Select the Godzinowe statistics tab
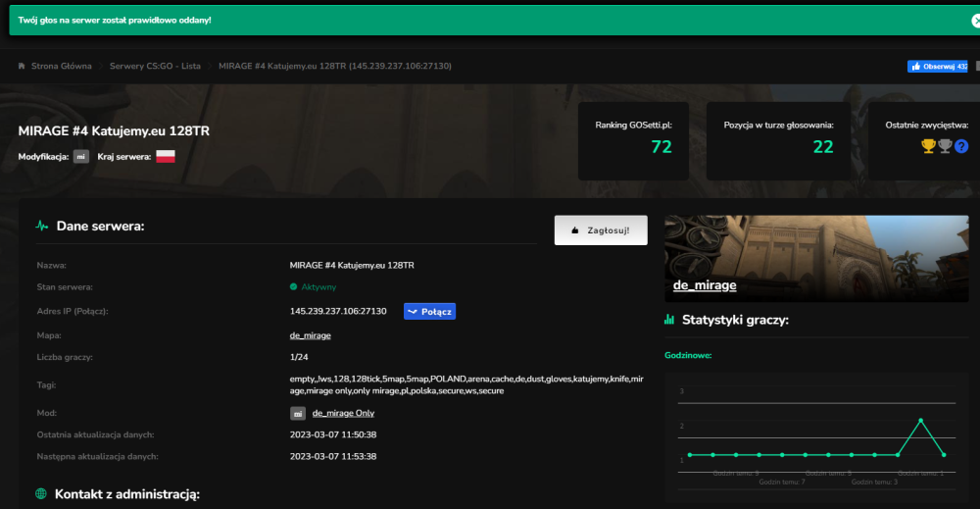This screenshot has height=509, width=980. point(688,355)
